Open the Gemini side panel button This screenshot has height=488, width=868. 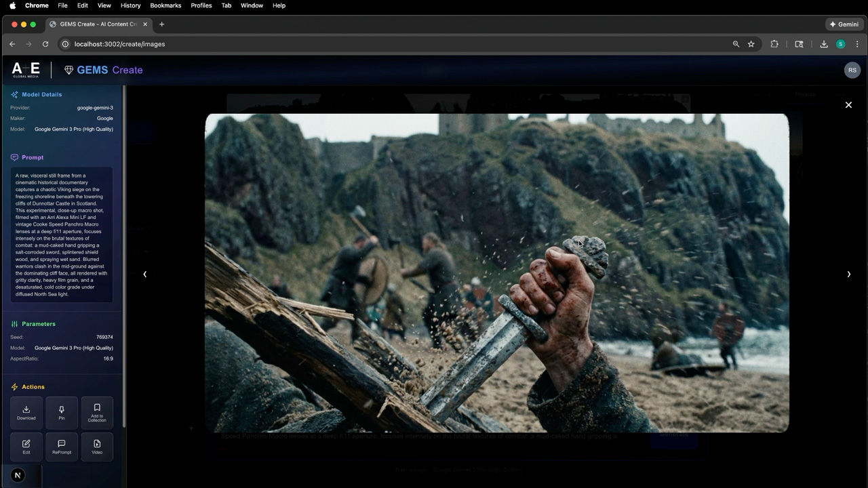pos(844,24)
